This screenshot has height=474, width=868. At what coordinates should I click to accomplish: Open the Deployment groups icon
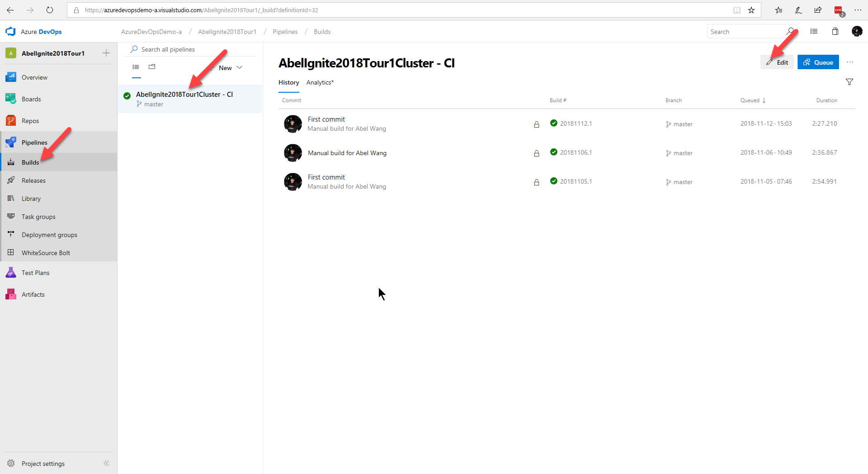(11, 234)
